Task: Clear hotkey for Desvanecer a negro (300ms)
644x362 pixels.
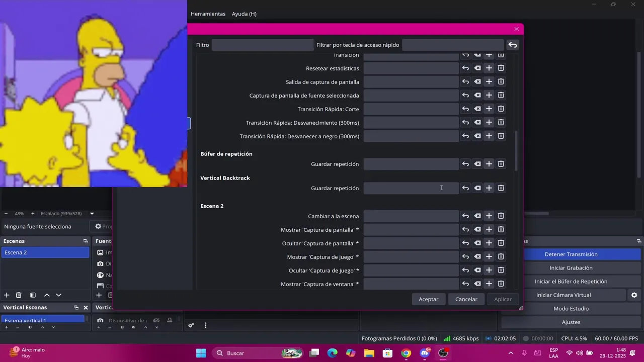Action: pos(477,136)
